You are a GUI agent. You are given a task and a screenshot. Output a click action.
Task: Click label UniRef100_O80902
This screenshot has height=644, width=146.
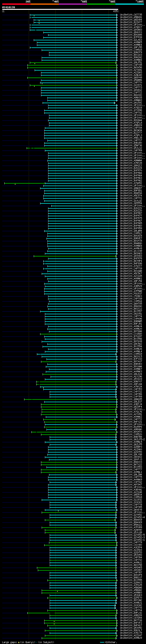[x=131, y=457]
